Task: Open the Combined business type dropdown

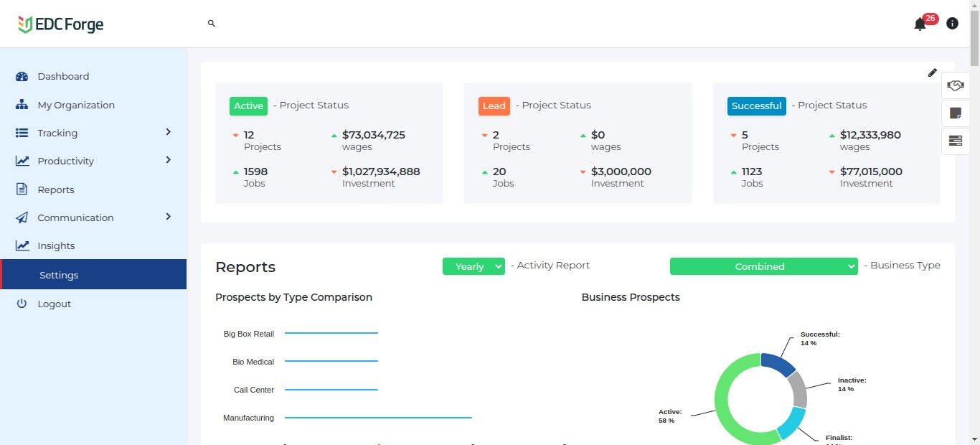Action: point(763,266)
